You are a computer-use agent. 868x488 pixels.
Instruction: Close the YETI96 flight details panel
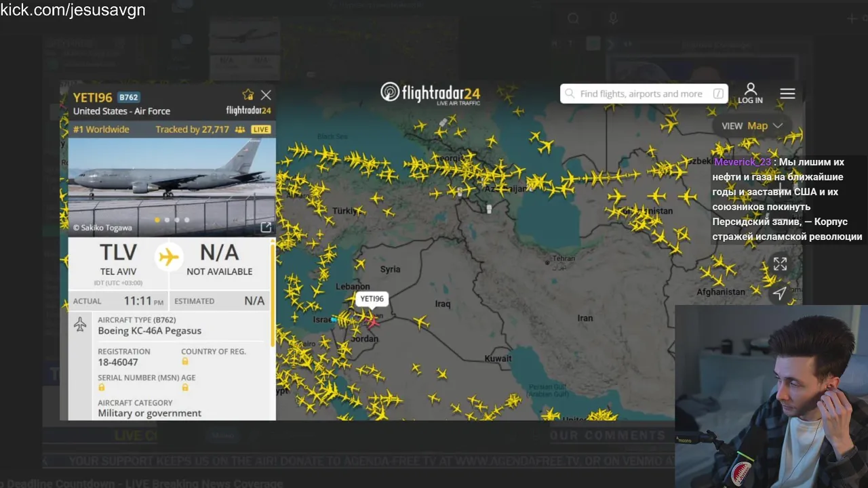(x=266, y=95)
